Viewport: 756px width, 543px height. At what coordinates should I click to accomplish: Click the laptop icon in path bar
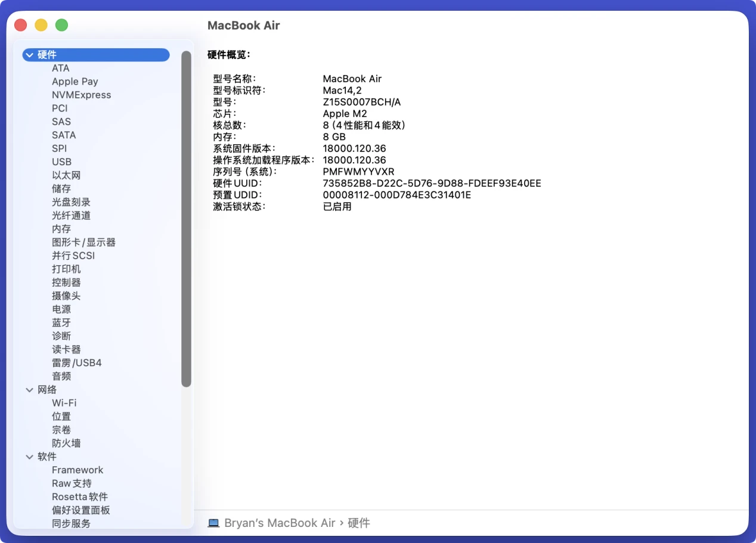pos(213,523)
